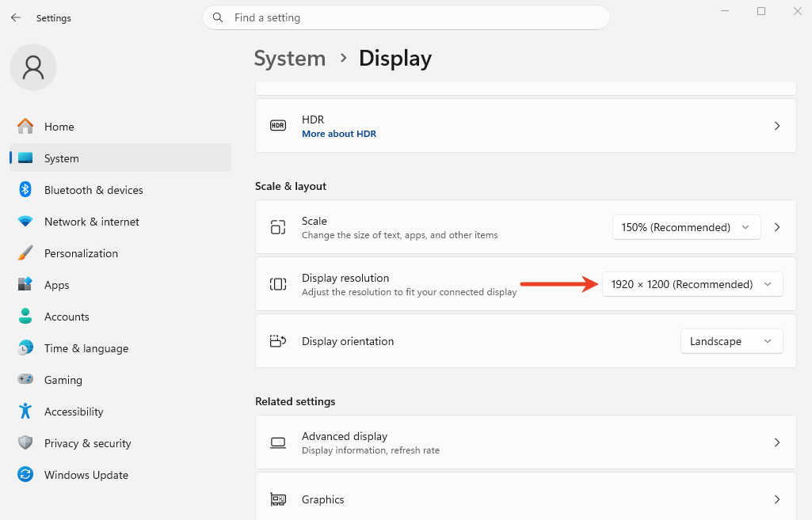Click the Graphics card icon
812x520 pixels.
(278, 499)
